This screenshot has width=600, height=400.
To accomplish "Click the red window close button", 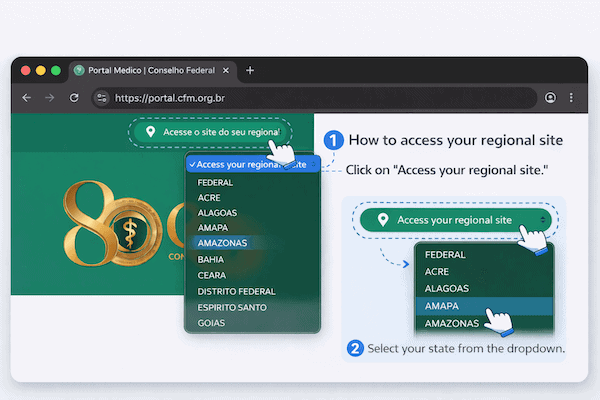I will coord(26,70).
